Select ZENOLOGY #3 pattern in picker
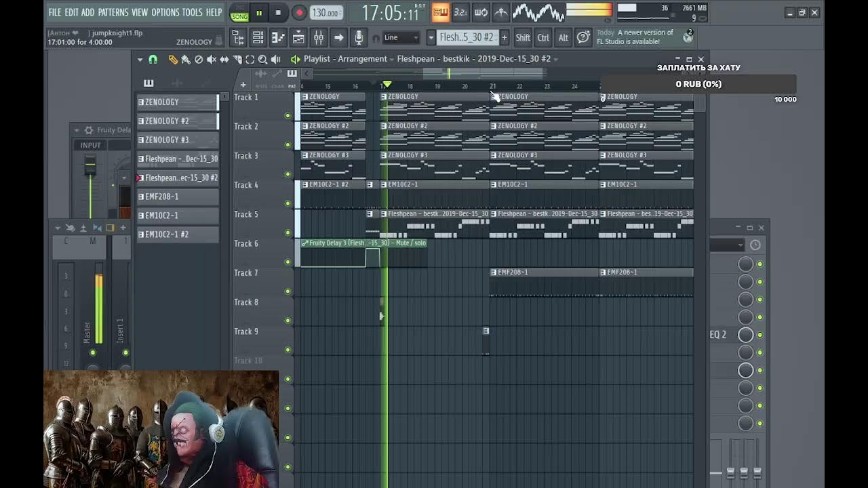Viewport: 868px width, 488px height. coord(178,140)
